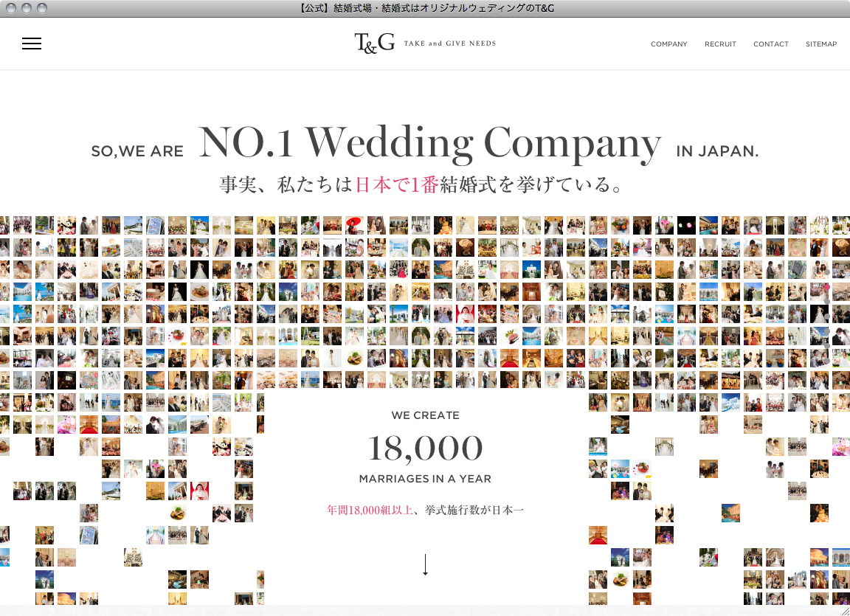Open the CONTACT link
Screen dimensions: 850x616
770,44
